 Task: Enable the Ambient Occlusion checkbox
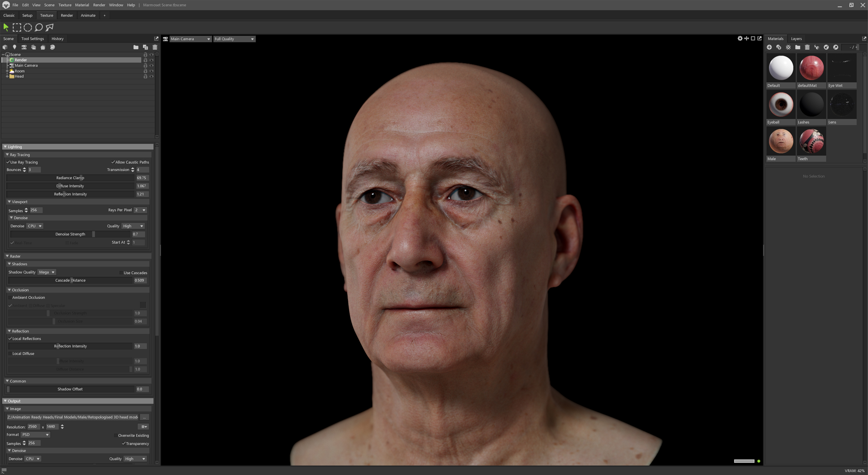coord(10,297)
